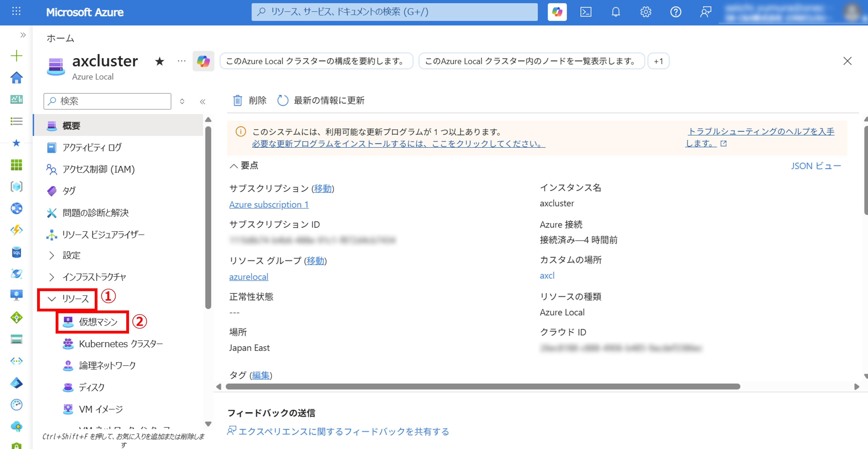
Task: Click 最新の情報に更新 refresh button
Action: pos(321,100)
